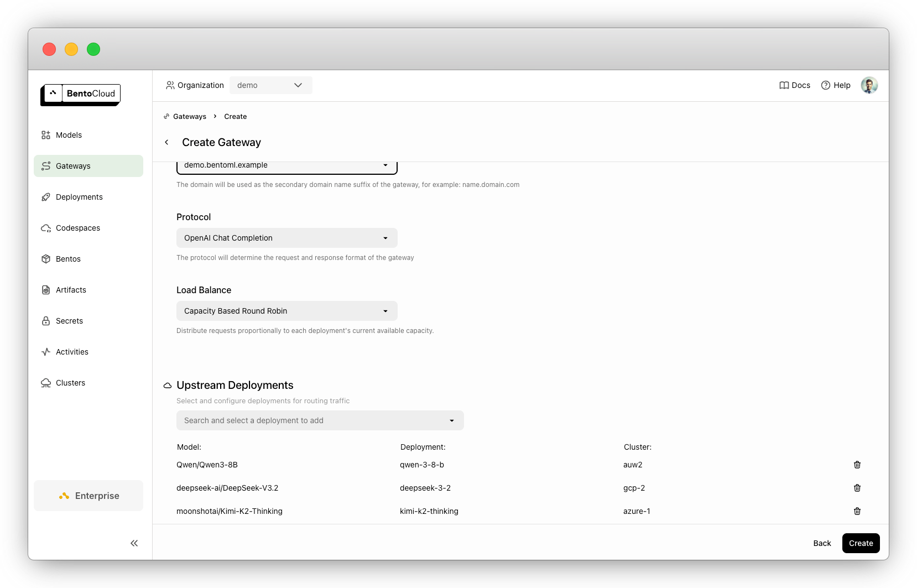Collapse the sidebar with double chevron
917x588 pixels.
coord(134,543)
